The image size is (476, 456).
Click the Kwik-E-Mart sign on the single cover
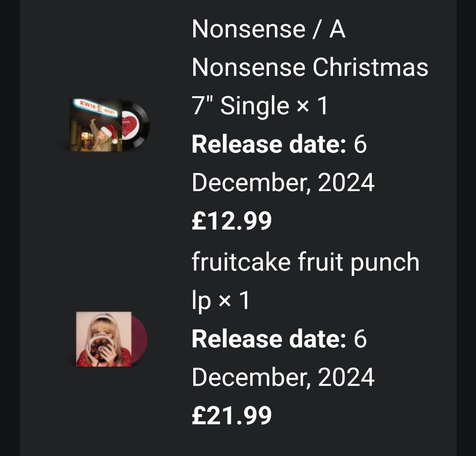tap(95, 108)
